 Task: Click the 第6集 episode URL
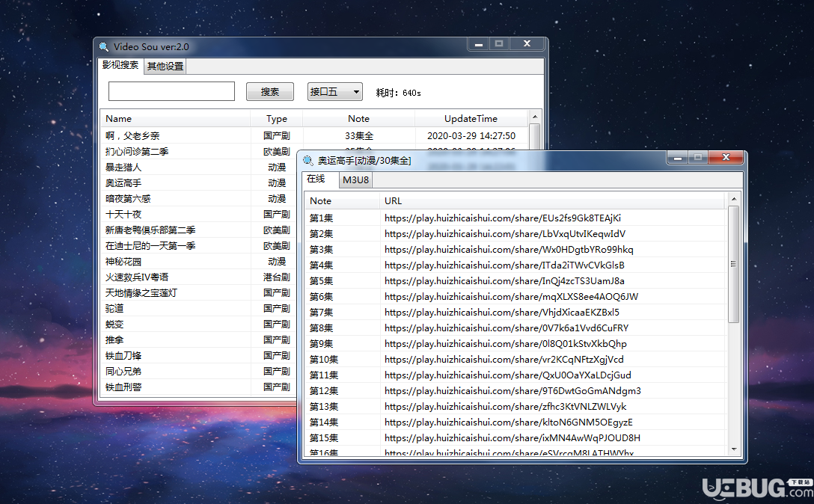511,296
